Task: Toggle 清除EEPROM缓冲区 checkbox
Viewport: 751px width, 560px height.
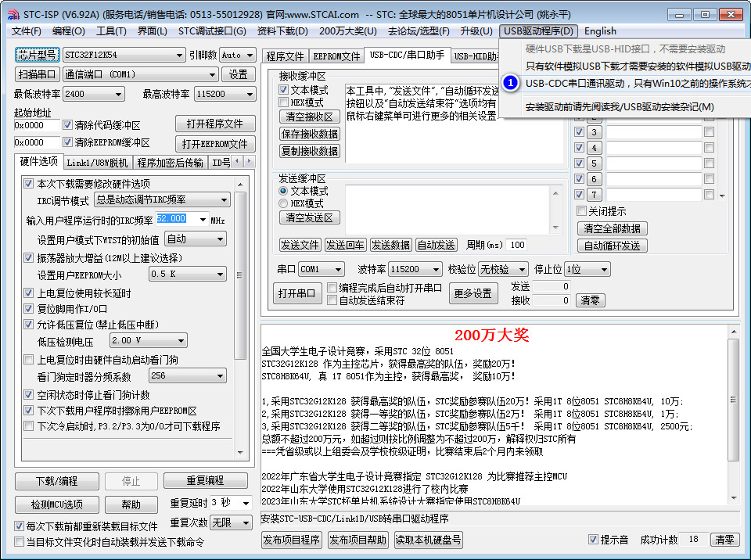Action: (67, 142)
